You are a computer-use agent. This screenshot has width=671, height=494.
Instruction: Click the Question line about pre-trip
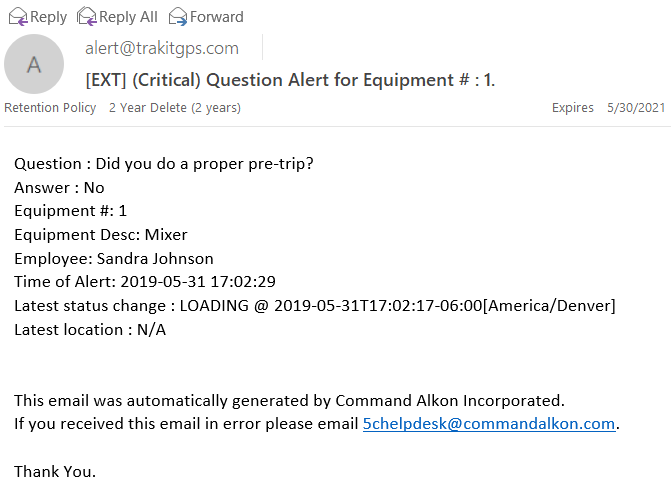pyautogui.click(x=164, y=164)
